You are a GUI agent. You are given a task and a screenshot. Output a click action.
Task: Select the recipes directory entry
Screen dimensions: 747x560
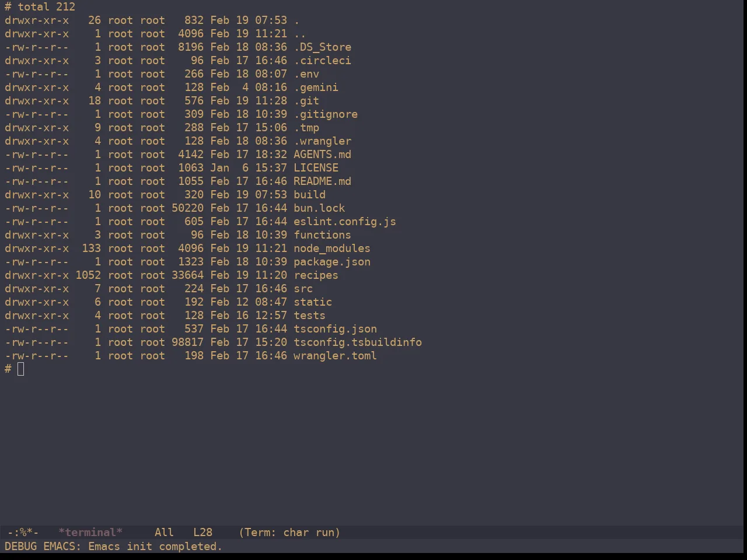pos(316,275)
